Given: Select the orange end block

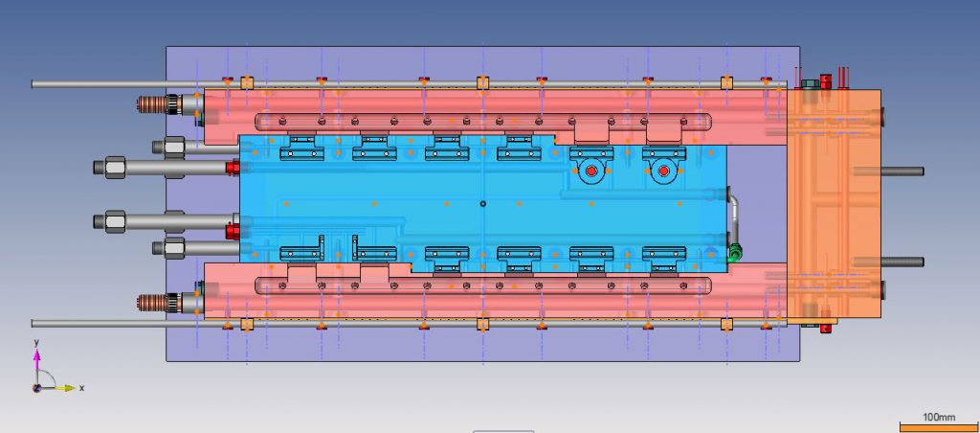Looking at the screenshot, I should [x=835, y=203].
